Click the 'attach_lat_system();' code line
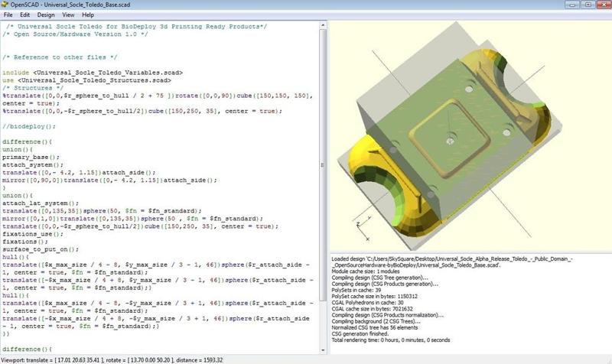This screenshot has height=364, width=612. [41, 203]
